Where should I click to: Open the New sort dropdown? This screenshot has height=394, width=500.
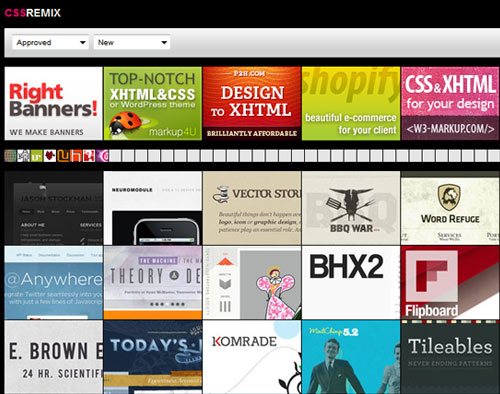(132, 42)
